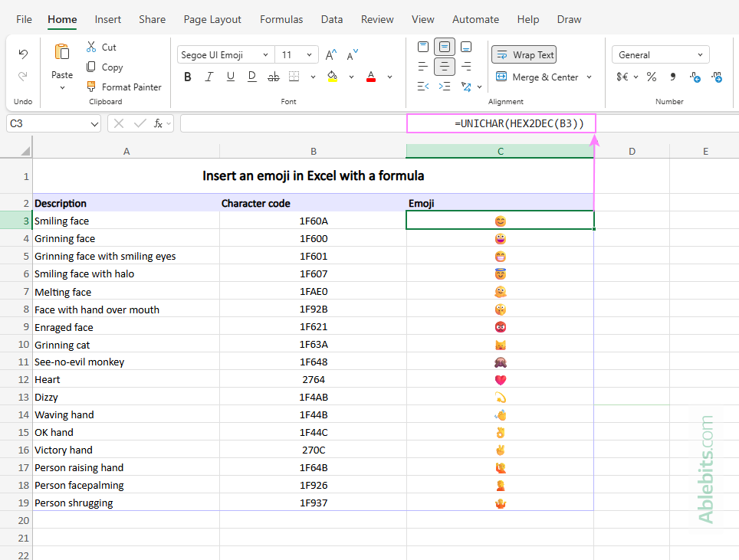Toggle Bold formatting
The width and height of the screenshot is (739, 560).
188,77
